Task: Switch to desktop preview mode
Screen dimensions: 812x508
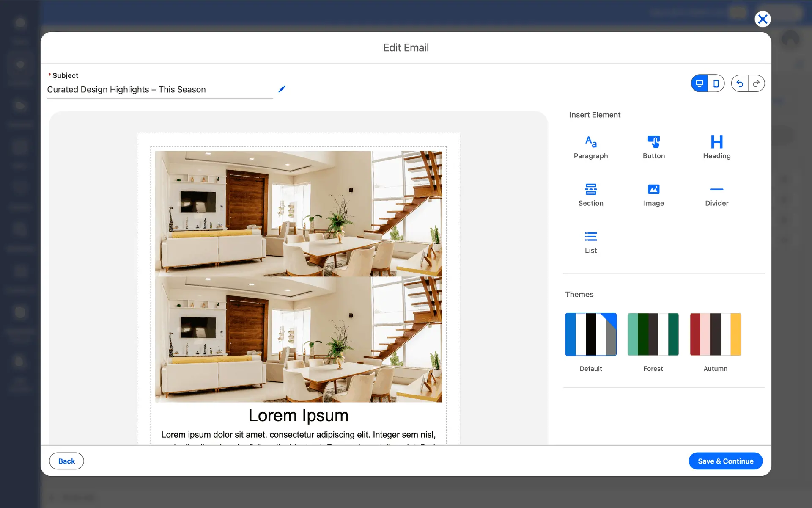Action: [700, 83]
